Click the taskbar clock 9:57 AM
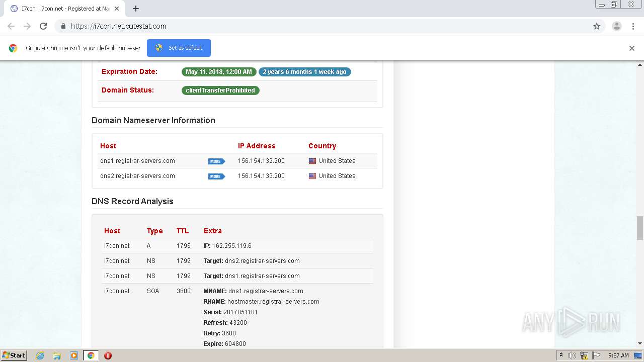 [x=618, y=355]
